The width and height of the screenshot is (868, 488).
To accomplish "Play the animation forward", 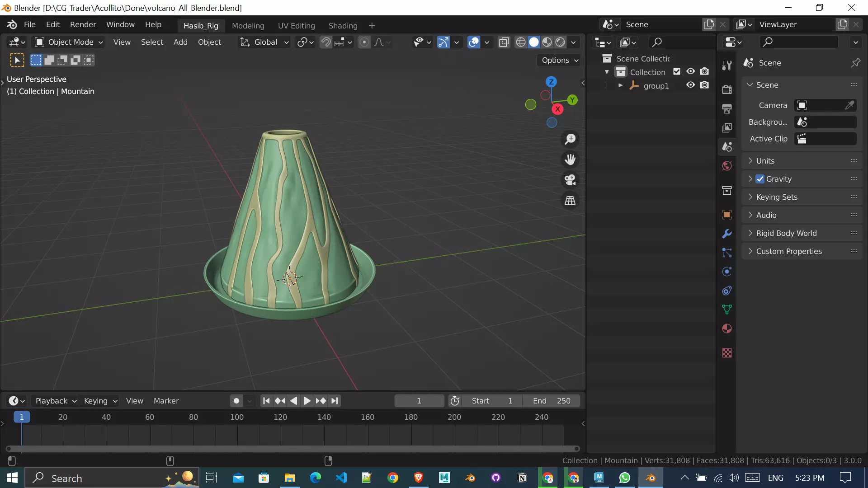I will [307, 401].
